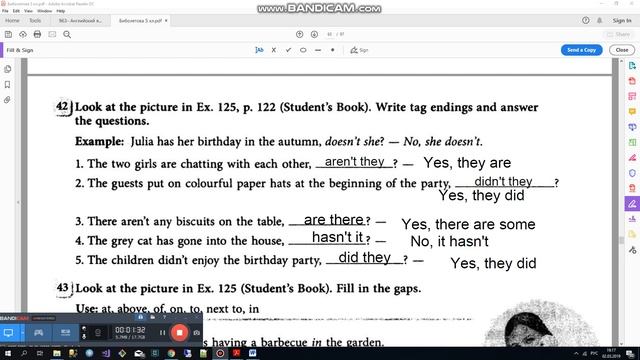Select the line tool in Fill & Sign
Image resolution: width=640 pixels, height=360 pixels.
(x=318, y=50)
